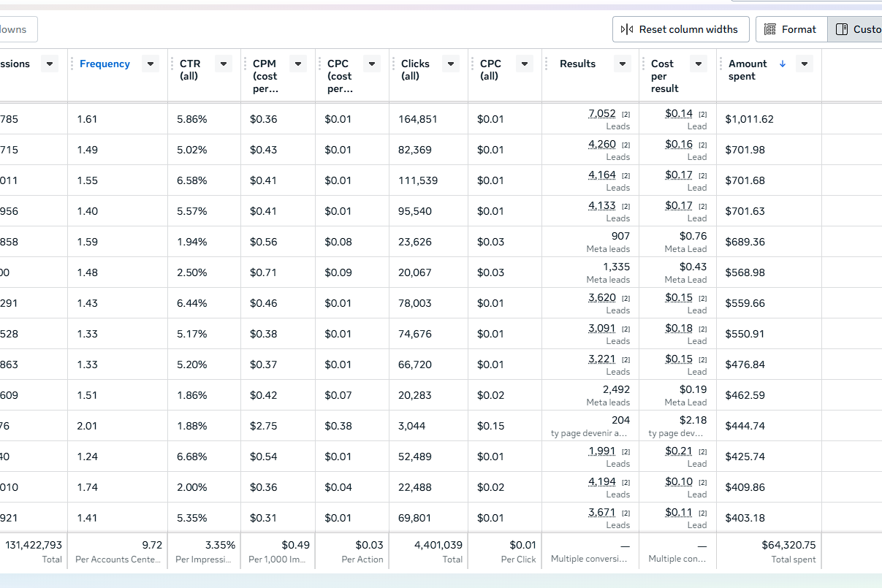The width and height of the screenshot is (882, 588).
Task: Grab the drag handle left of Frequency header
Action: tap(72, 64)
